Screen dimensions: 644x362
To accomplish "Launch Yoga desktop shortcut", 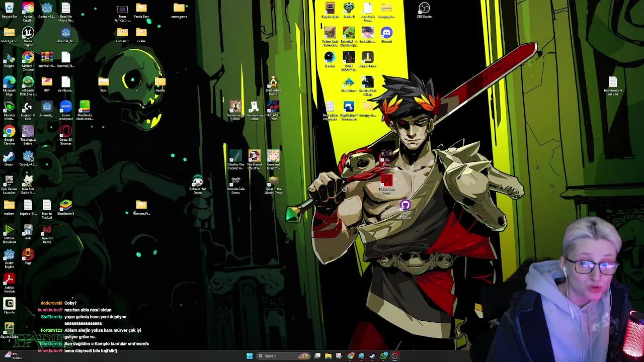I will coord(28,256).
